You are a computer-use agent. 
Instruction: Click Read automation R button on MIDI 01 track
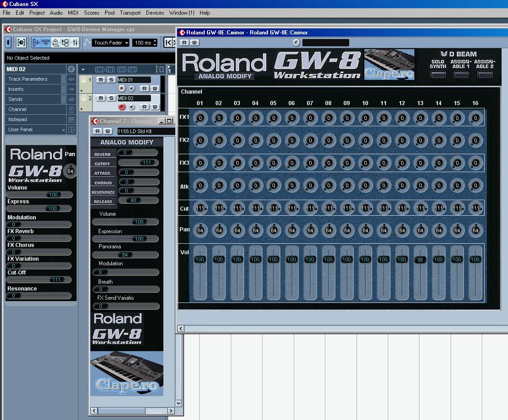(144, 89)
